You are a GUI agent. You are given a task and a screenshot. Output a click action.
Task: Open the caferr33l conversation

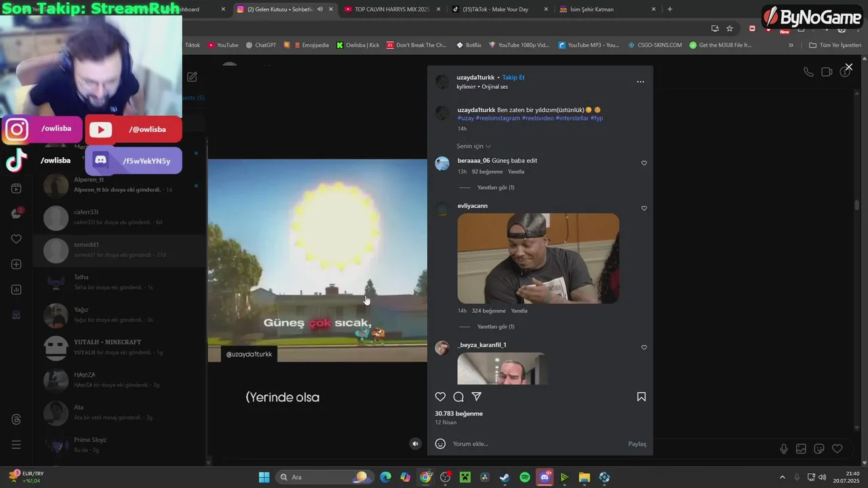[119, 218]
